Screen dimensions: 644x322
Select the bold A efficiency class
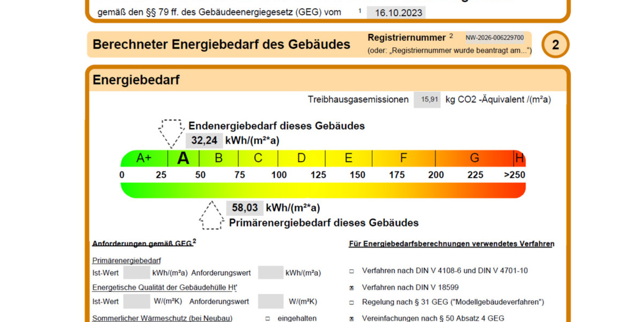tap(184, 158)
